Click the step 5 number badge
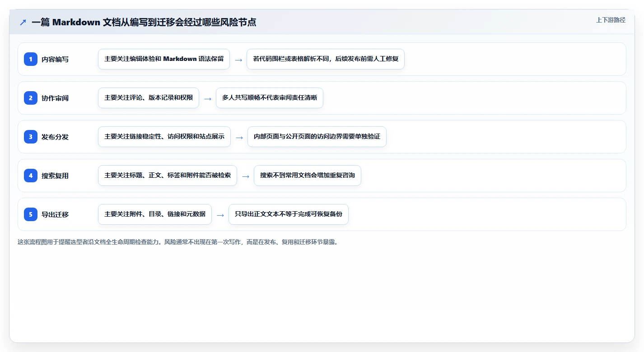The image size is (644, 352). pyautogui.click(x=31, y=214)
